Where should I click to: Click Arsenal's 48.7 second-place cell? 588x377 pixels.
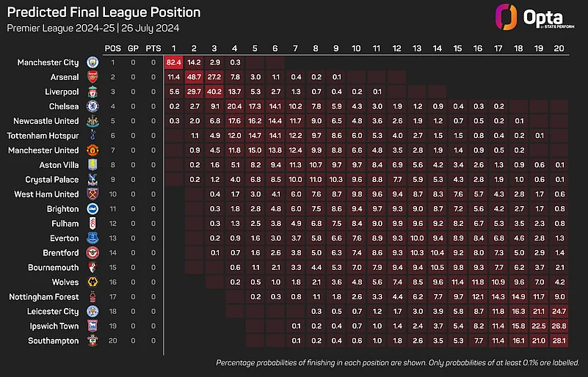coord(194,77)
